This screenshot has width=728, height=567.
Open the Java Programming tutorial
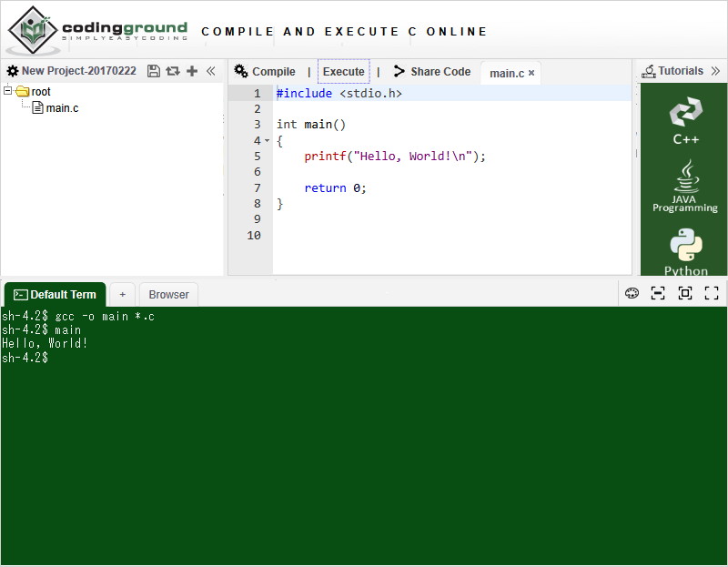tap(685, 187)
